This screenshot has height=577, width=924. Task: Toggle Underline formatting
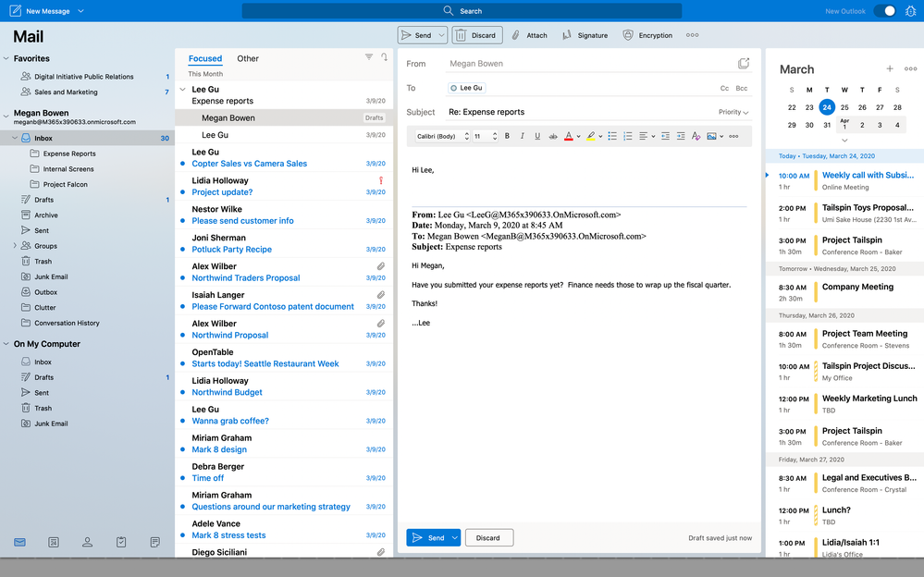pyautogui.click(x=537, y=136)
